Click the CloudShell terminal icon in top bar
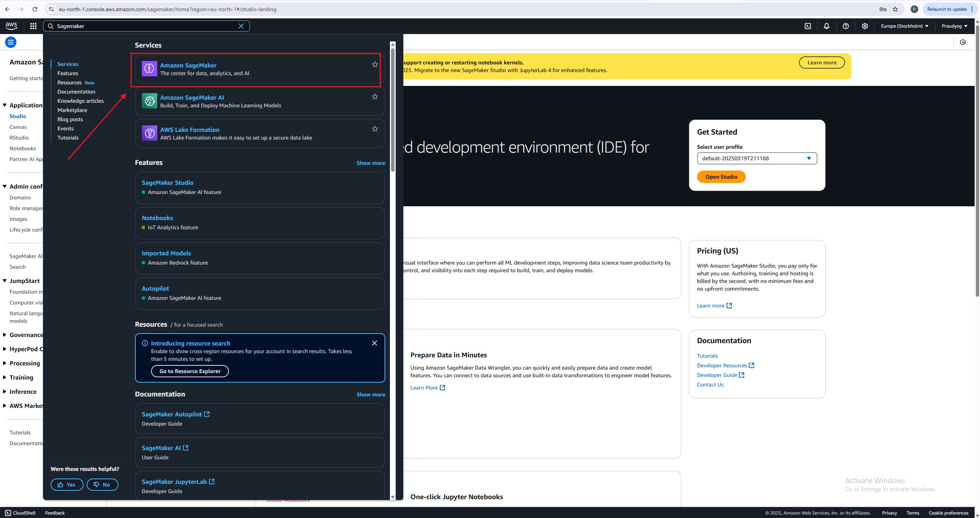 pyautogui.click(x=808, y=26)
